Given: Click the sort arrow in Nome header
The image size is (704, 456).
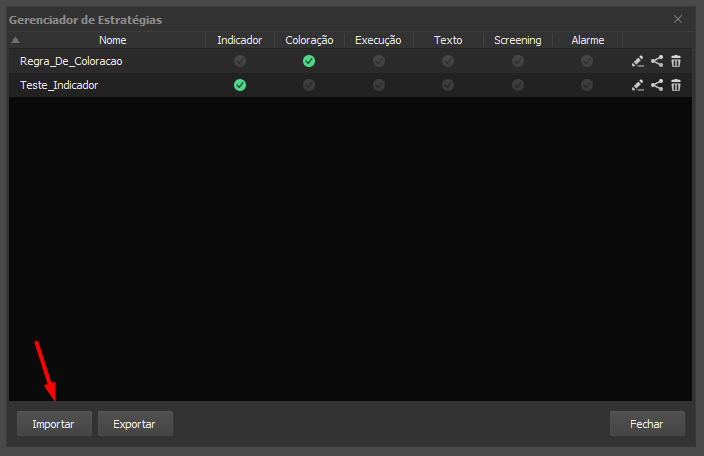Looking at the screenshot, I should (15, 41).
